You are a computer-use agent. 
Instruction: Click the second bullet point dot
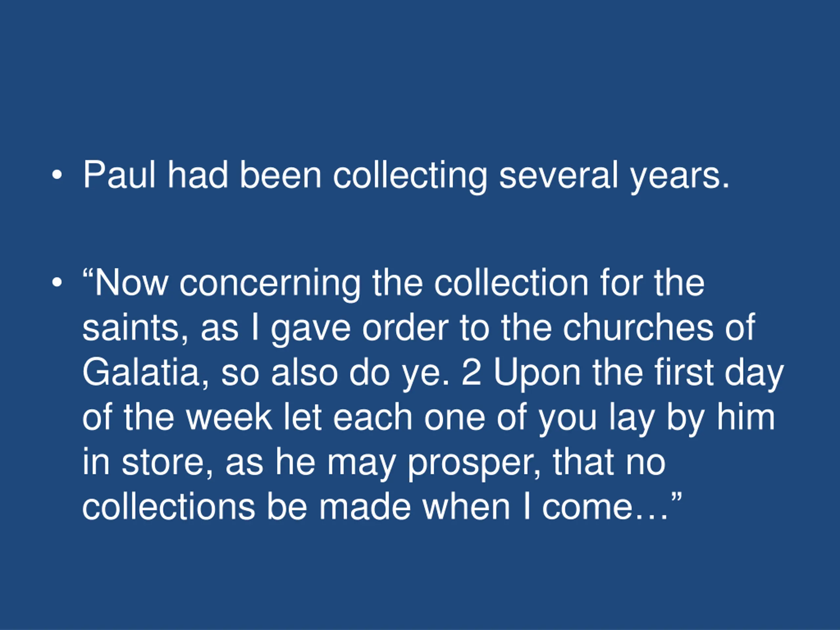click(x=56, y=283)
